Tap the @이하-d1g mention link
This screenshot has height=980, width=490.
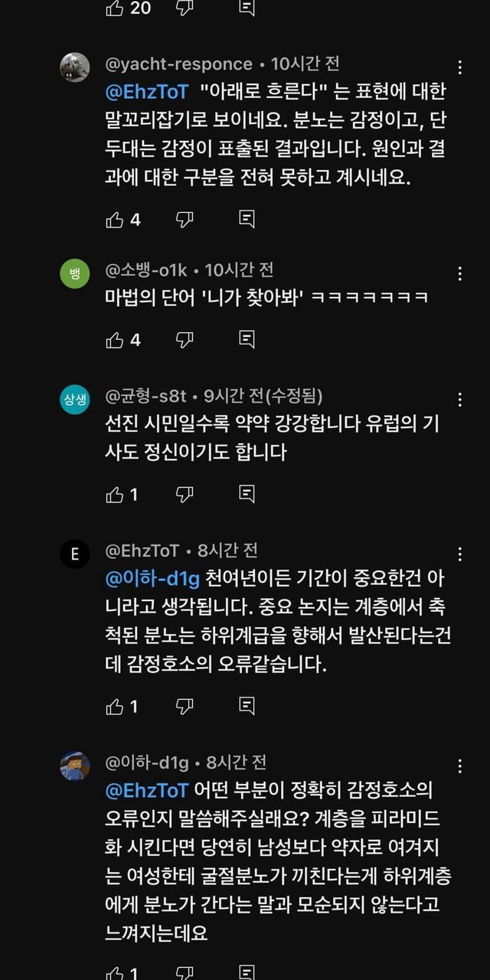coord(149,580)
